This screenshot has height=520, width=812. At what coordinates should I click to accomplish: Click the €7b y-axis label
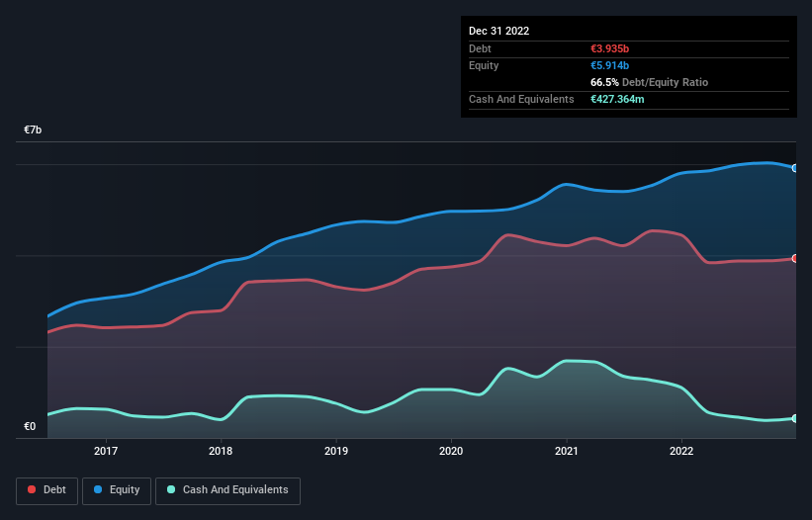click(33, 130)
